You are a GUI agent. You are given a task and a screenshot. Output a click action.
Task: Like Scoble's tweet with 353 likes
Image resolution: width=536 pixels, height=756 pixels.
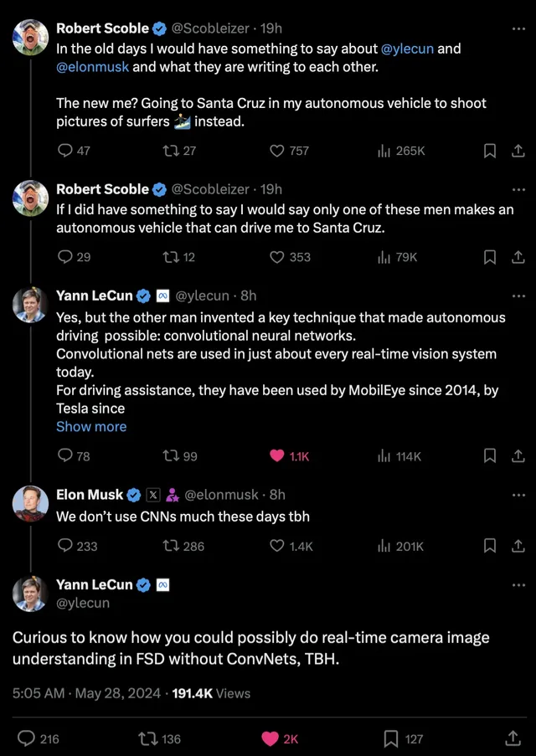pyautogui.click(x=277, y=257)
